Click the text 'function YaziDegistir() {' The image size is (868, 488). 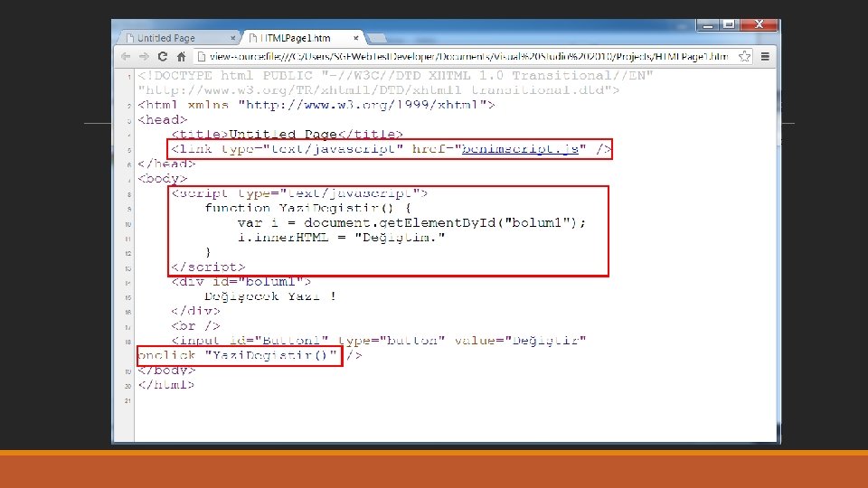click(x=307, y=208)
